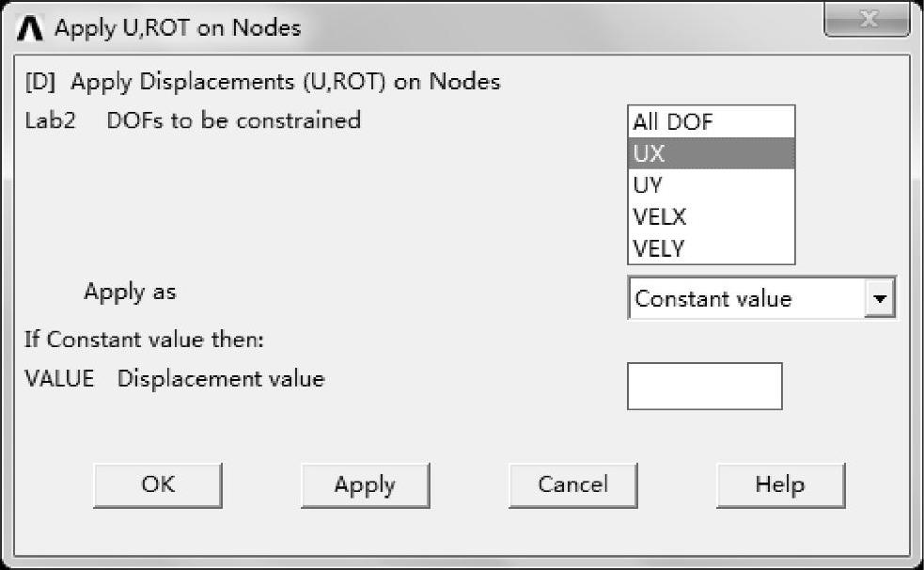Open Help for this dialog
The height and width of the screenshot is (570, 924).
[779, 485]
